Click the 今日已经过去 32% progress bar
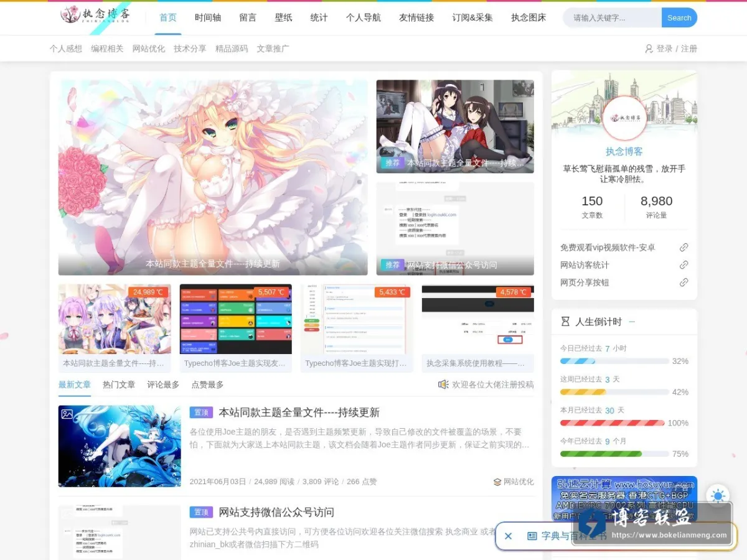The width and height of the screenshot is (747, 560). point(614,361)
